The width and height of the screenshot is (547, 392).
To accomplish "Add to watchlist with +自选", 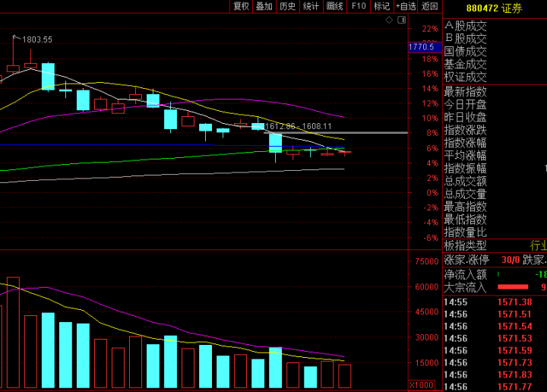I will click(406, 6).
